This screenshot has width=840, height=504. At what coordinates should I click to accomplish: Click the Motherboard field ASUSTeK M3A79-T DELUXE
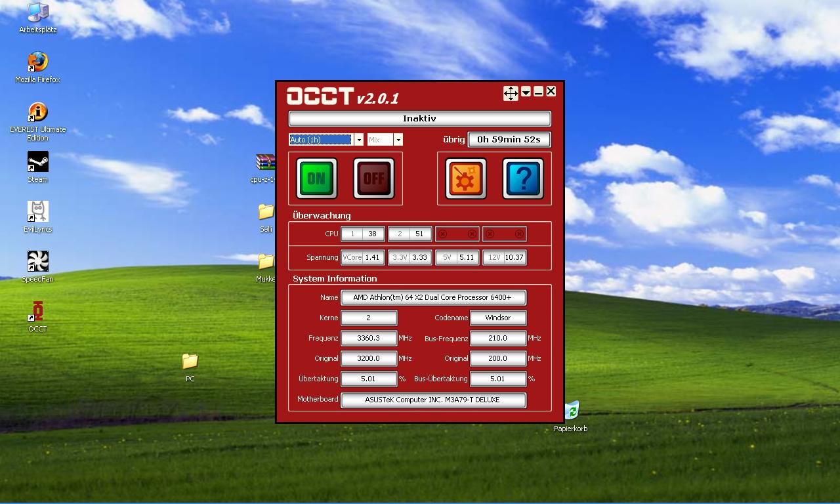433,400
